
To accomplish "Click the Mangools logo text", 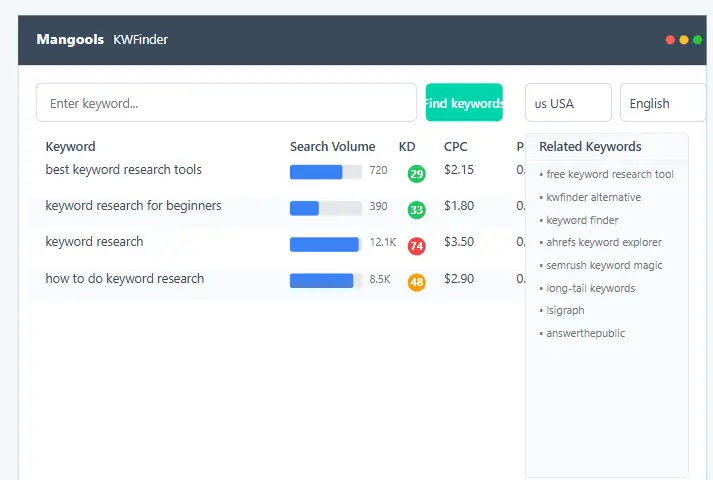I will (70, 40).
